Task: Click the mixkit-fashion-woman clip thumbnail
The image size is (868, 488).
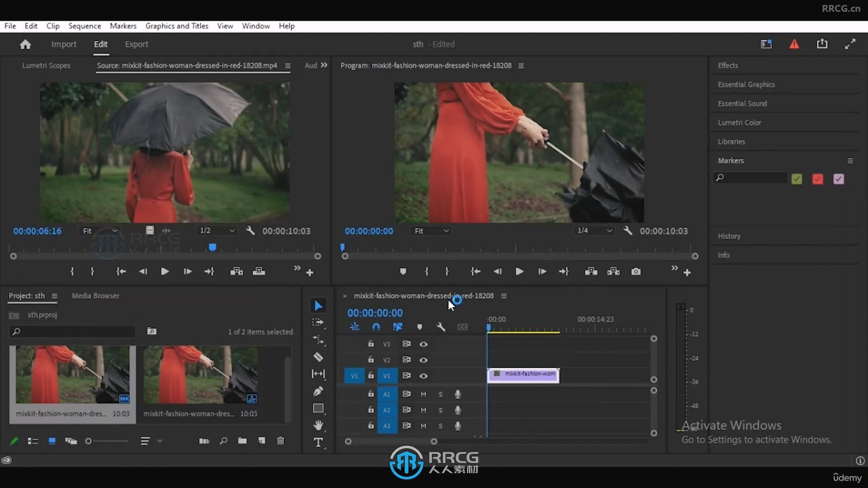Action: [x=71, y=375]
